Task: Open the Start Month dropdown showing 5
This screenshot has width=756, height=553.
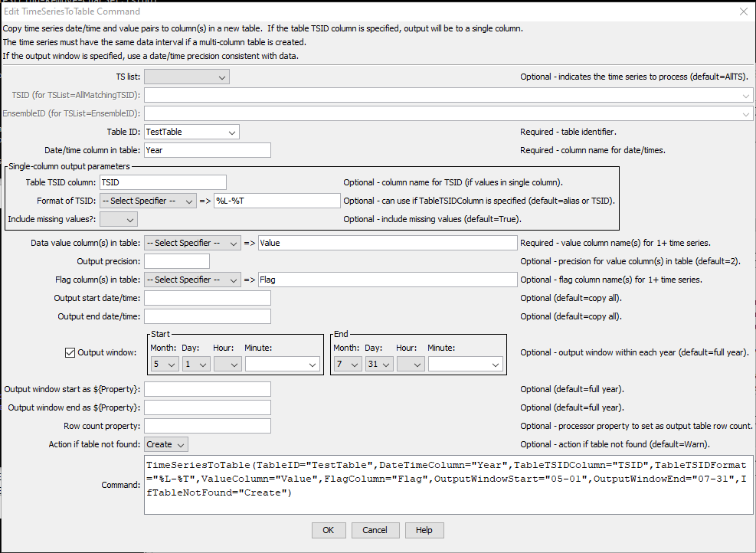Action: (x=165, y=364)
